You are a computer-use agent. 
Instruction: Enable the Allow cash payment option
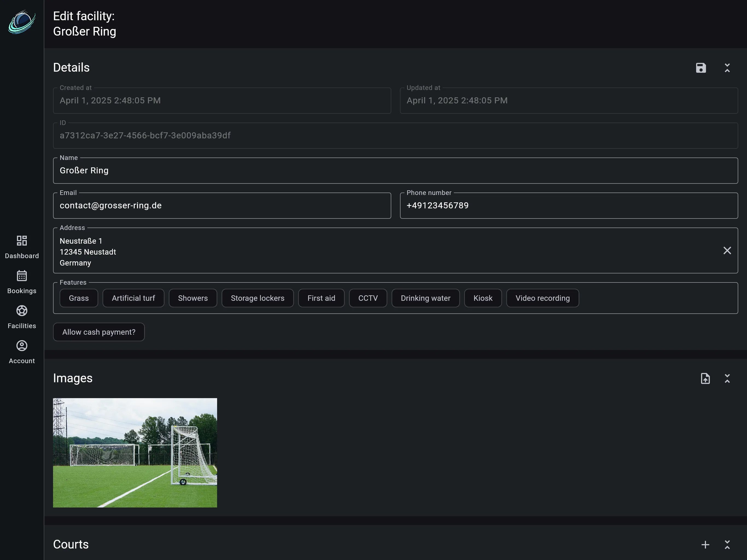tap(99, 332)
